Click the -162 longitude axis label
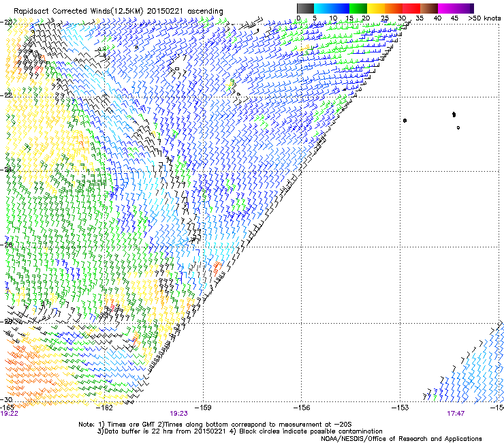Viewport: 504px width, 443px height. coord(105,408)
